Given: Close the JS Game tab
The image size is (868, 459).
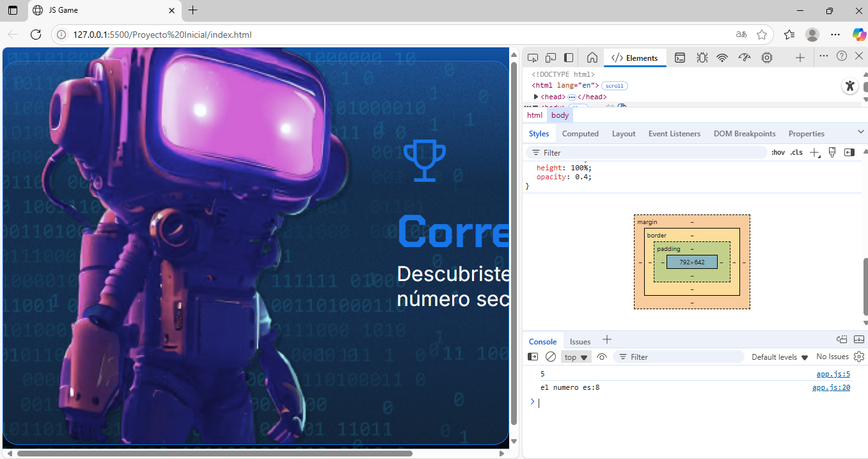Looking at the screenshot, I should pos(171,10).
